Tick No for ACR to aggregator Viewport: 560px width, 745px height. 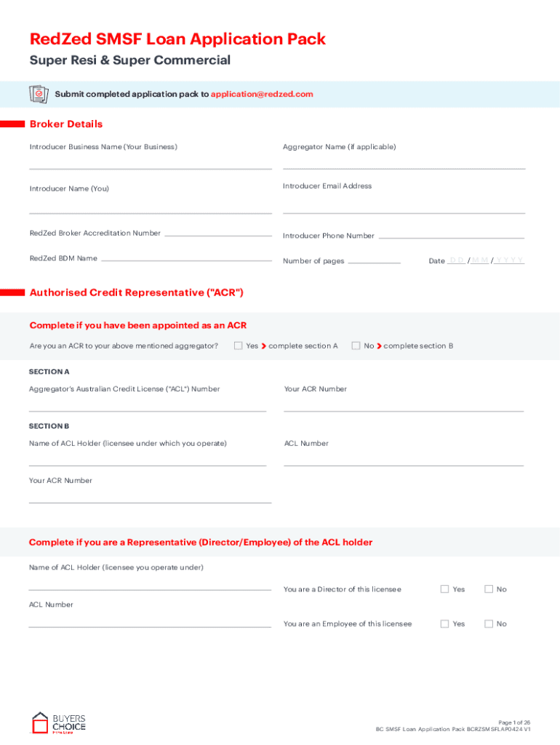(x=356, y=346)
